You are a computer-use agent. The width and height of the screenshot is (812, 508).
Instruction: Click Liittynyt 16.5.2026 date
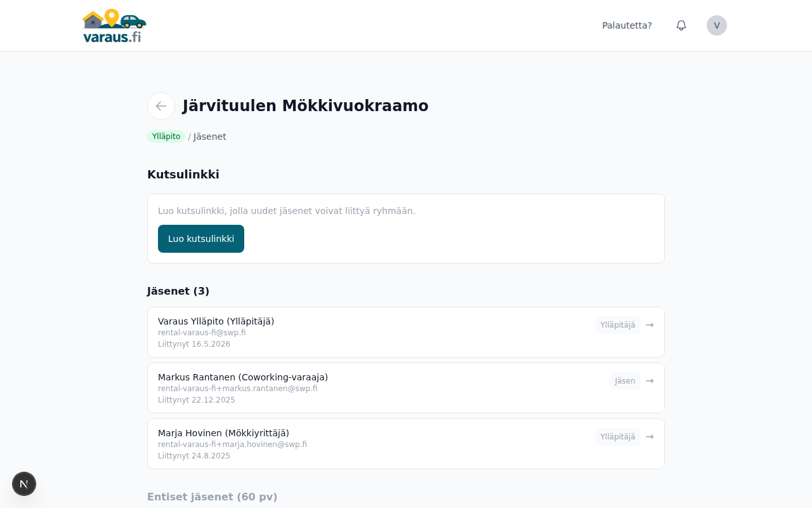tap(194, 344)
